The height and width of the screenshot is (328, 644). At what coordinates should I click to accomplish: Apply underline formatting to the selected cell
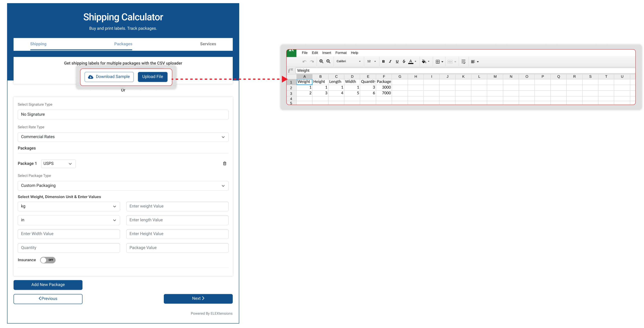[397, 61]
